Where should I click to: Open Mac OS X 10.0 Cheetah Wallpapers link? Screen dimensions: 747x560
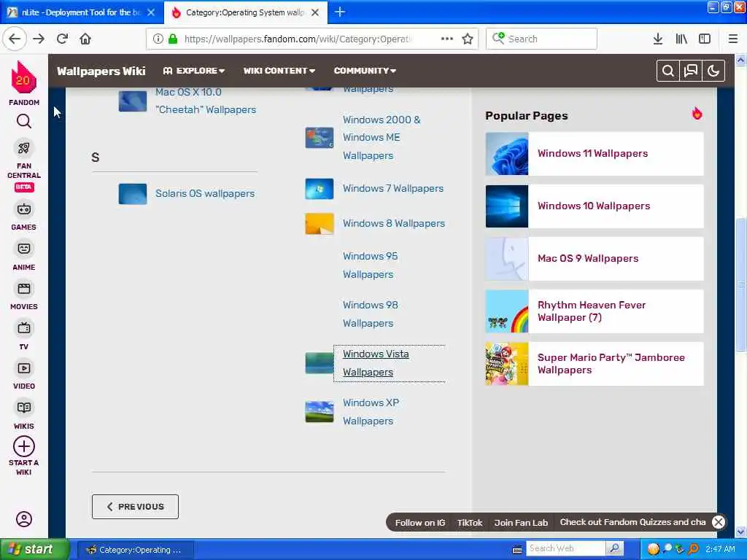click(x=205, y=101)
